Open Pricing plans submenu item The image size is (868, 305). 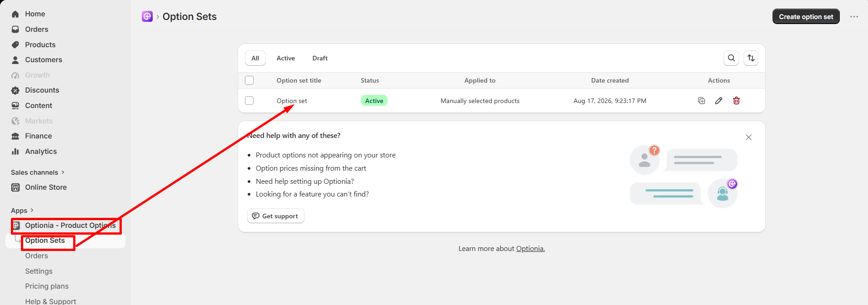[47, 286]
